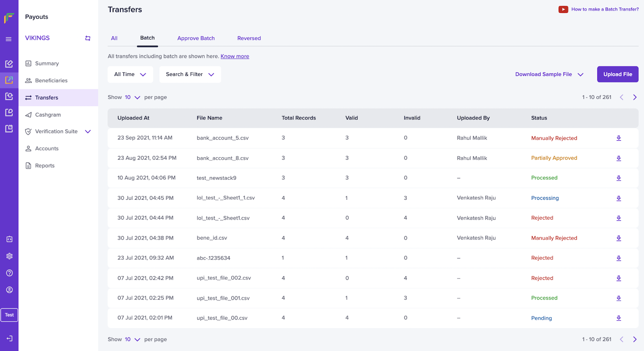Screen dimensions: 644x351
Task: Download the bene_id.csv batch file
Action: click(x=619, y=238)
